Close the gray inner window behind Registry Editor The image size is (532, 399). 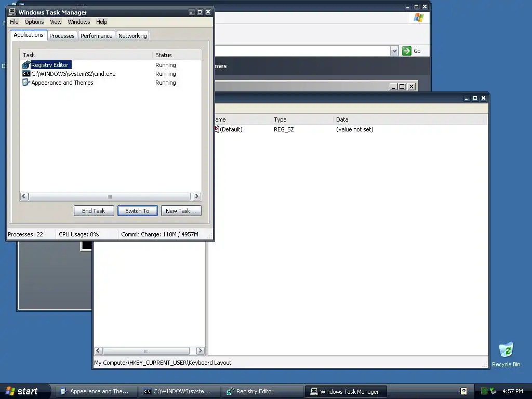coord(411,87)
